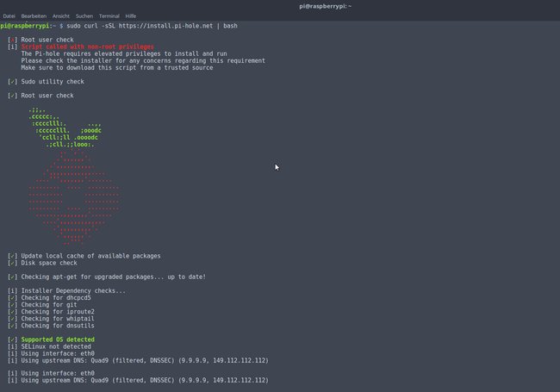Open the Datei menu

[x=9, y=16]
